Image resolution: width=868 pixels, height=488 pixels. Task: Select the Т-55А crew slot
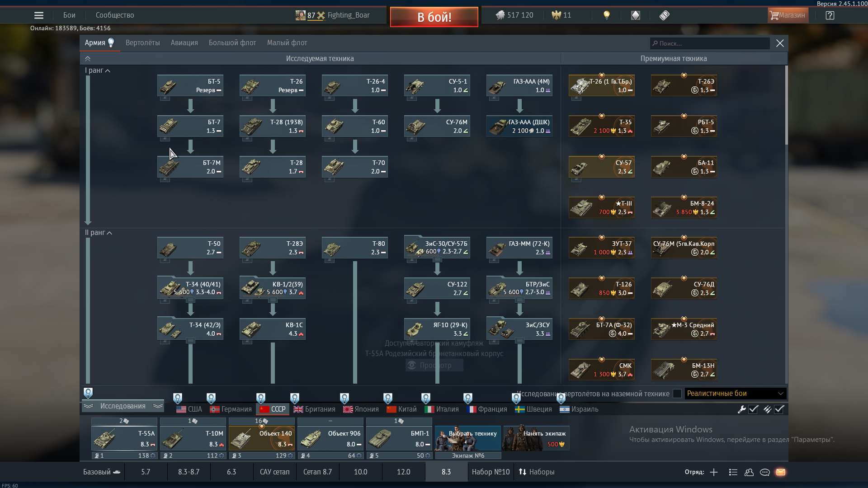tap(124, 438)
